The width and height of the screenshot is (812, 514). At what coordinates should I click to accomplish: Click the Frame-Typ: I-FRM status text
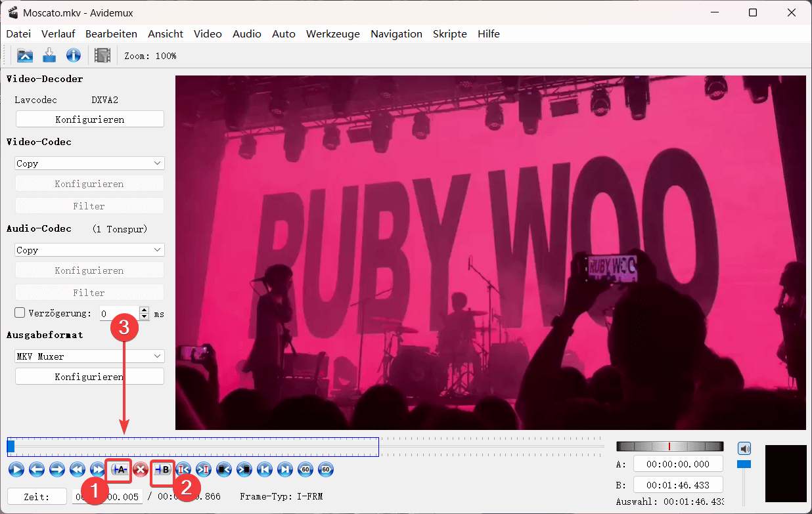coord(281,496)
